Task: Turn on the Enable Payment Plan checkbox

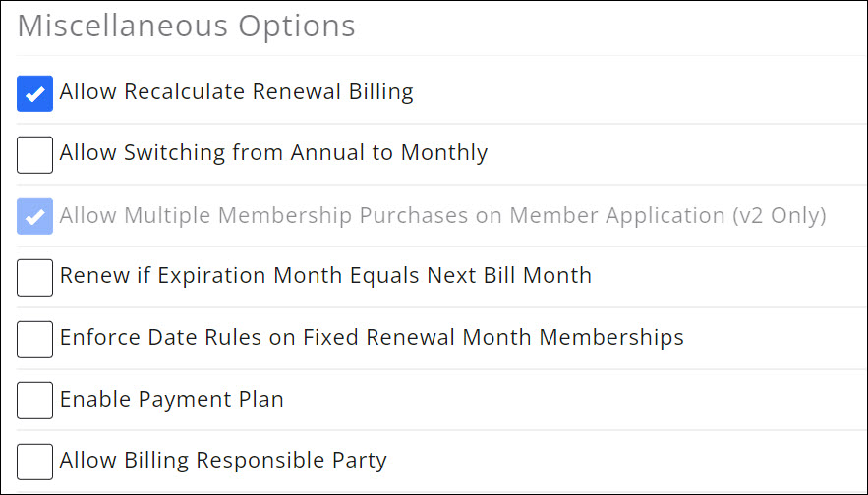Action: 35,400
